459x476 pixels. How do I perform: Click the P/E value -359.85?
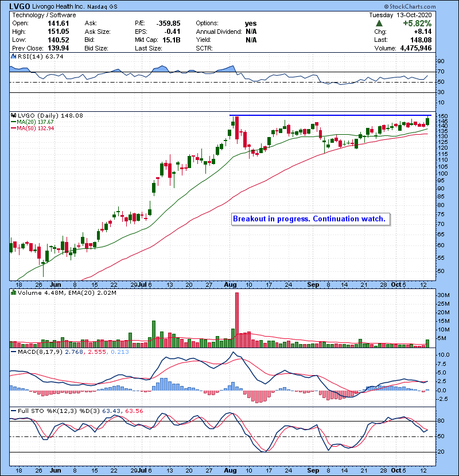[x=168, y=24]
